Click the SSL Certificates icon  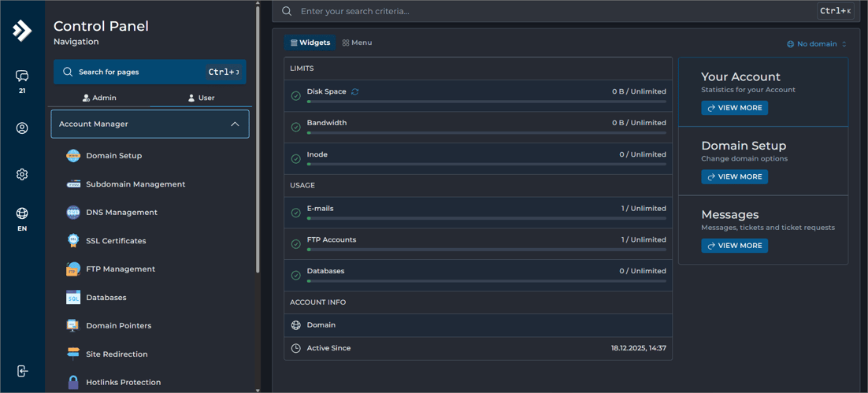(73, 241)
